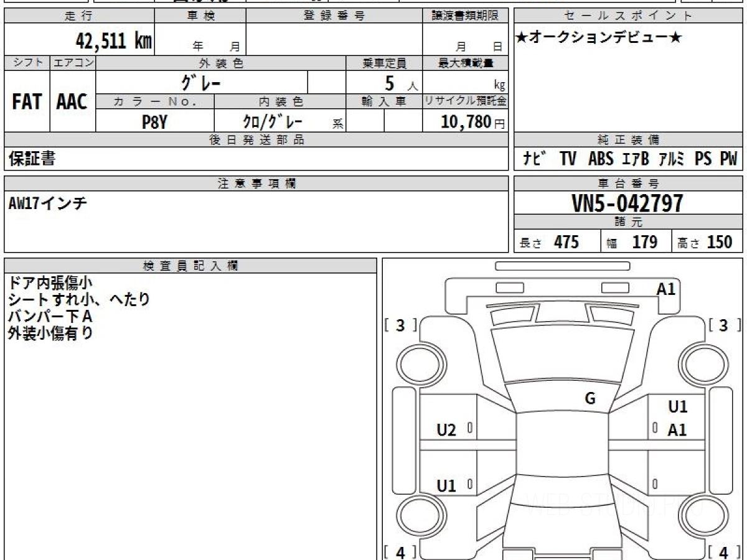Click the エアコン header cell
This screenshot has width=747, height=560.
tap(73, 63)
